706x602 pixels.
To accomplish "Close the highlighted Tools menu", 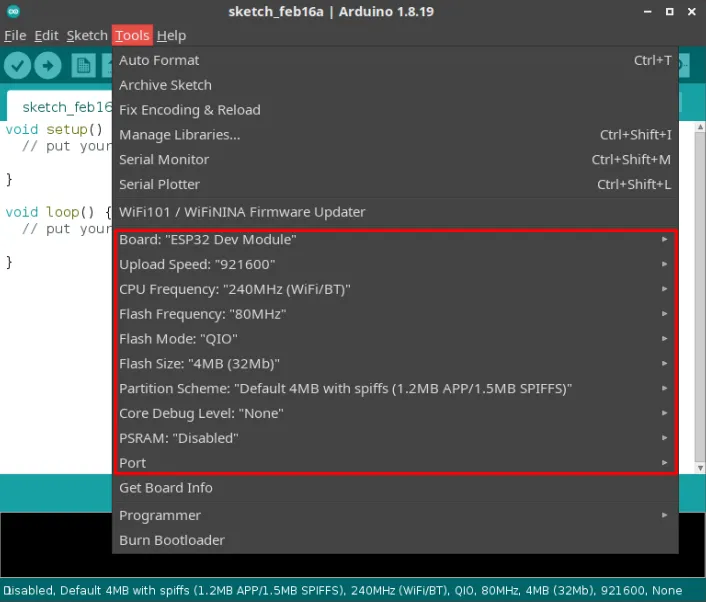I will (132, 36).
